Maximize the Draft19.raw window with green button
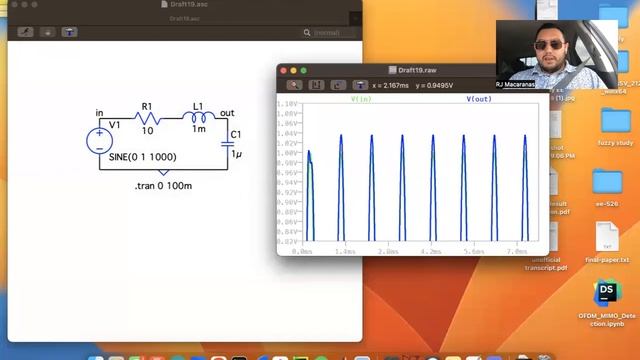640x360 pixels. pos(303,70)
